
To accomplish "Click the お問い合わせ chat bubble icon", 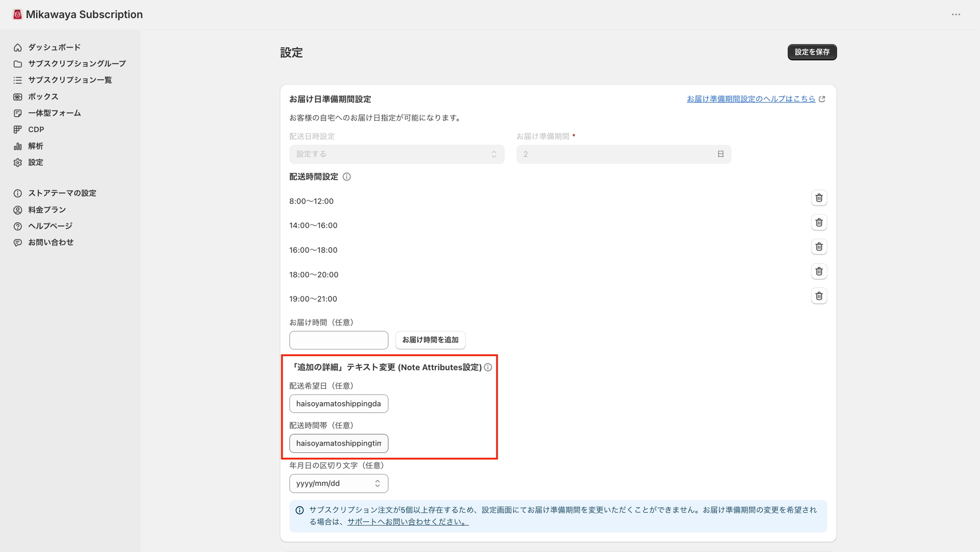I will [18, 243].
